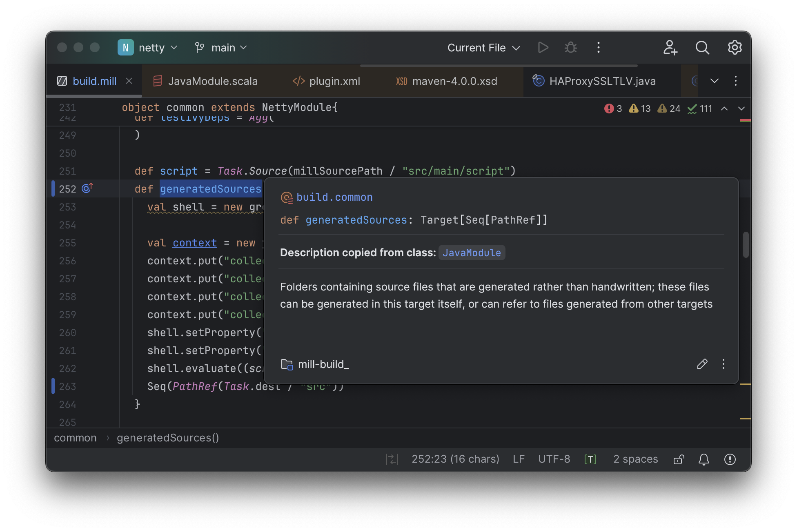This screenshot has width=797, height=532.
Task: Select generatedSources() in the breadcrumb bar
Action: click(167, 437)
